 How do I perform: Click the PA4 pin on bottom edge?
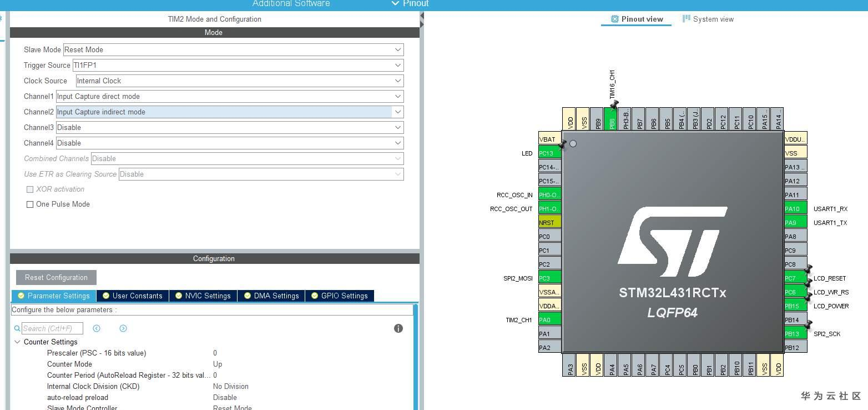610,365
